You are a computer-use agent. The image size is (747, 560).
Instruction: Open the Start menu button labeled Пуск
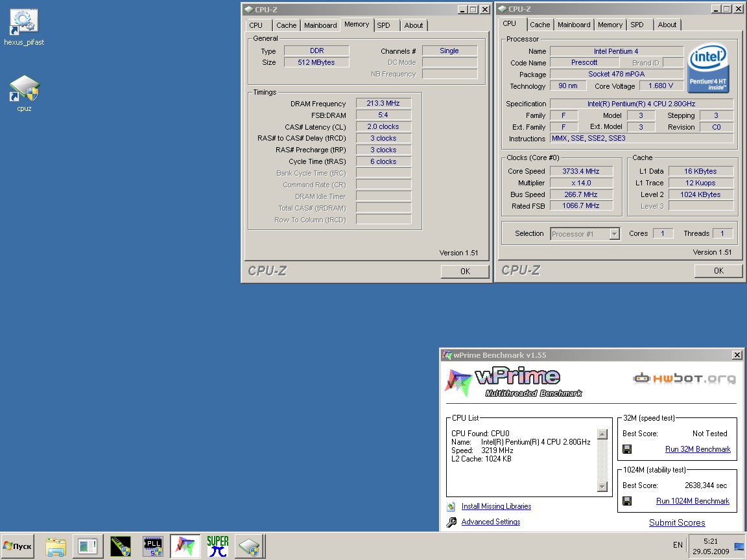pos(17,546)
